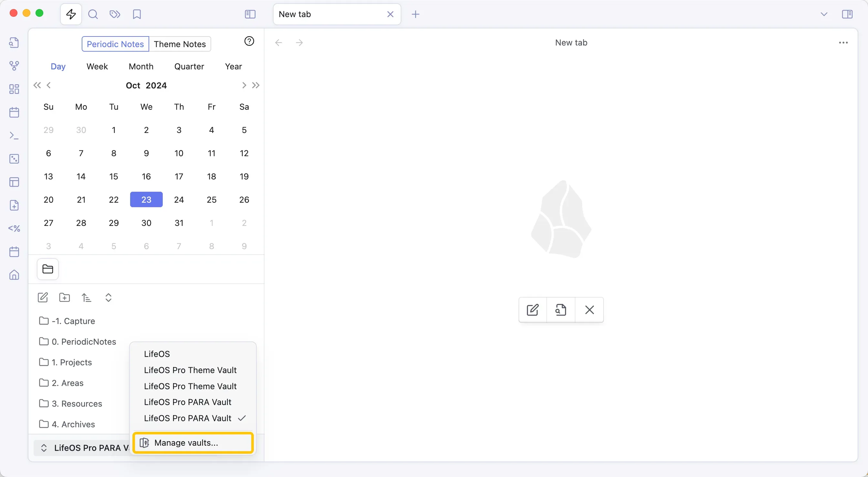868x477 pixels.
Task: Collapse the left sidebar
Action: point(250,14)
